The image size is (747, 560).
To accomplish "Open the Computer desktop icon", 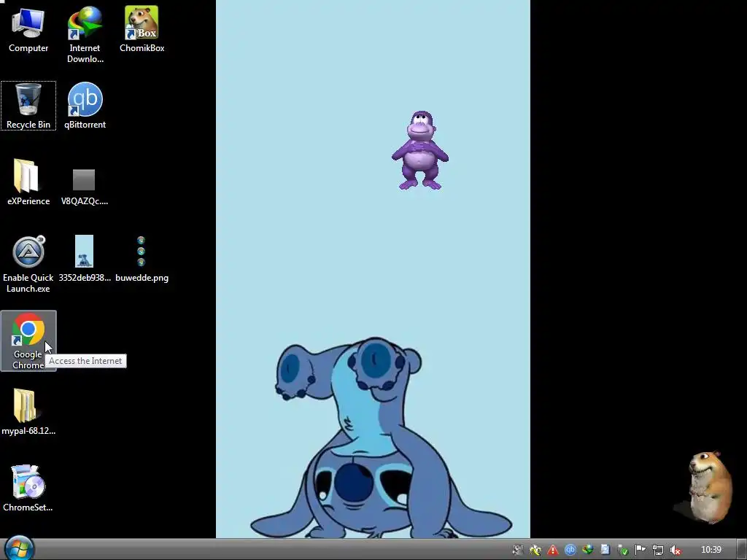I will pos(28,29).
